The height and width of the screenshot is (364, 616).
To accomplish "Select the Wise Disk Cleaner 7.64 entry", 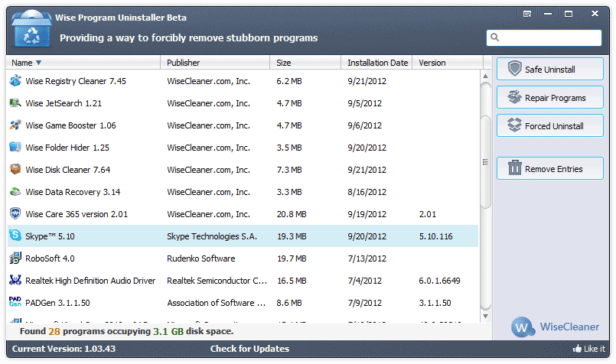I will (68, 170).
